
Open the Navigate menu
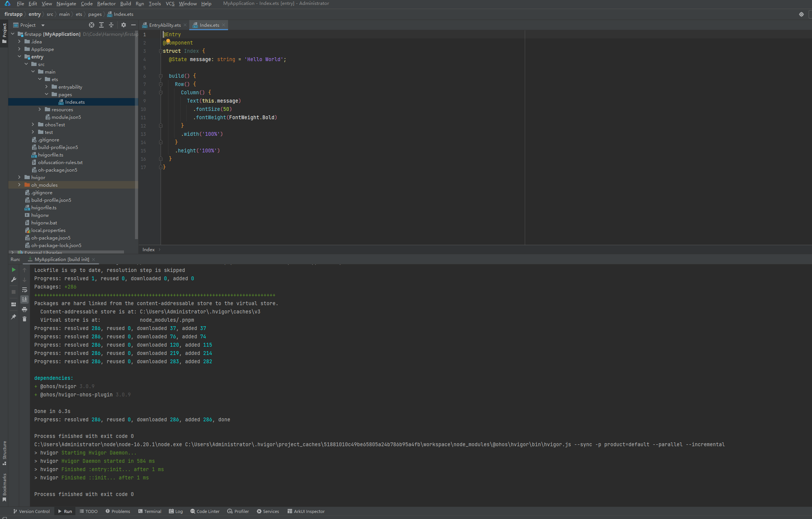coord(66,3)
